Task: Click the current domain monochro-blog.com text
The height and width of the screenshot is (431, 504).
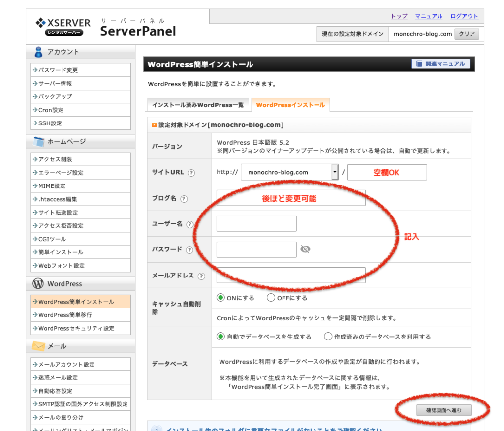Action: [423, 34]
